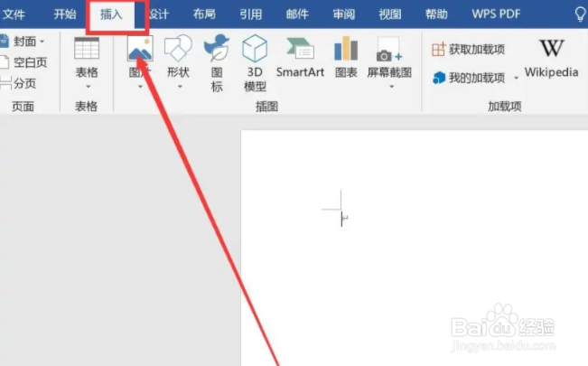The width and height of the screenshot is (588, 366).
Task: Insert a blank page with 空白页
Action: [x=24, y=62]
